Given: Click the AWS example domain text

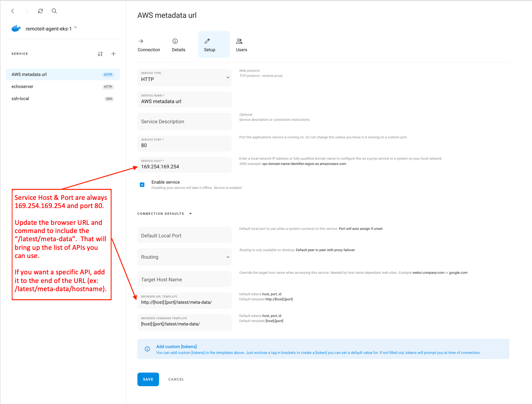Looking at the screenshot, I should (304, 164).
